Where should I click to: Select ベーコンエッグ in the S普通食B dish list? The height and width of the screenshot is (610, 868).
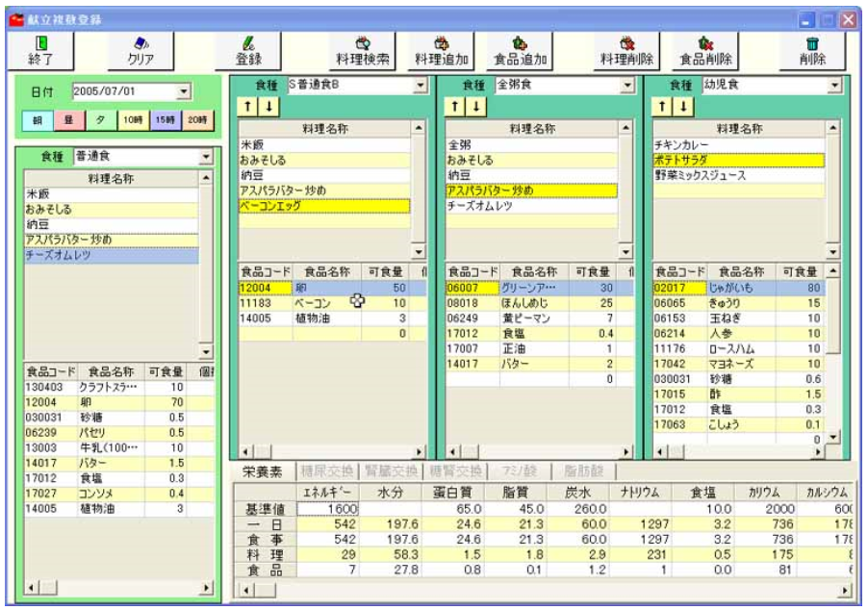pos(323,205)
